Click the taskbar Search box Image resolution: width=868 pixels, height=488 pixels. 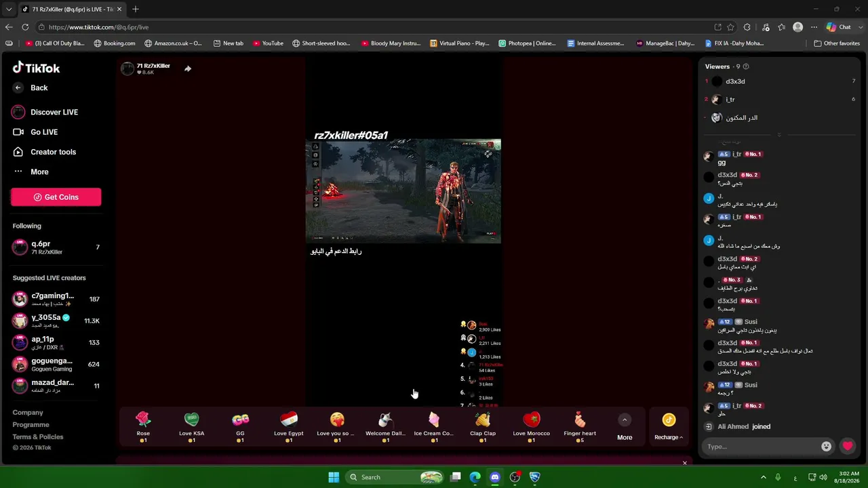(395, 477)
